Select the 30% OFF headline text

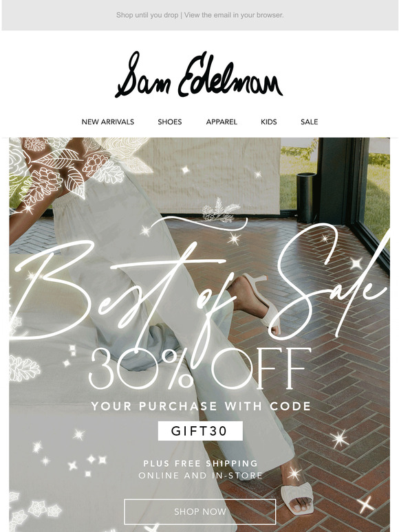[199, 369]
